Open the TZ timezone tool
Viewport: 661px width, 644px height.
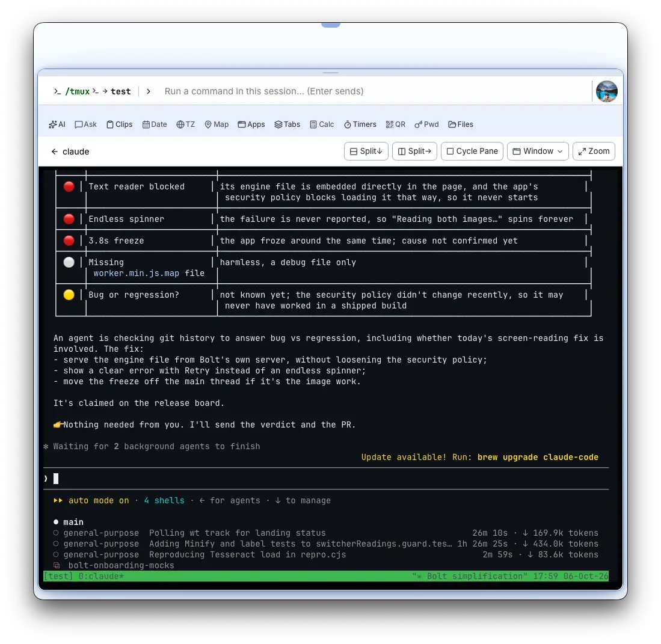pyautogui.click(x=185, y=124)
